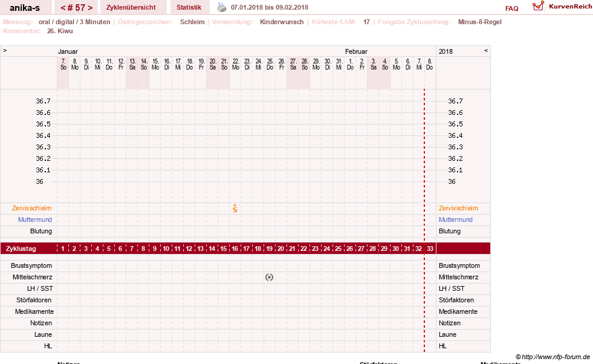
Task: Click the 2018 year label
Action: (446, 51)
